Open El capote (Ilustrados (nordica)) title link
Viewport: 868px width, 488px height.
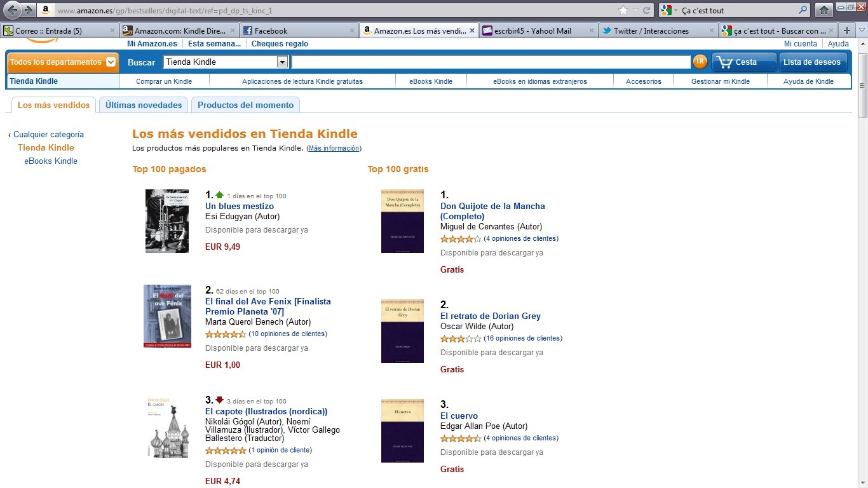pyautogui.click(x=266, y=412)
